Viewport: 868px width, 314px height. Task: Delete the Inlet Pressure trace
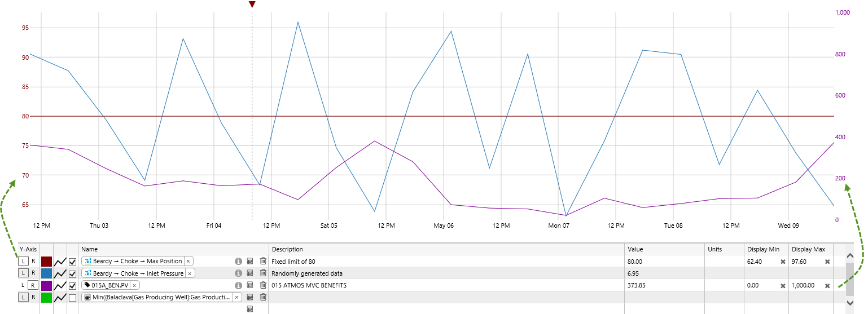(x=263, y=273)
